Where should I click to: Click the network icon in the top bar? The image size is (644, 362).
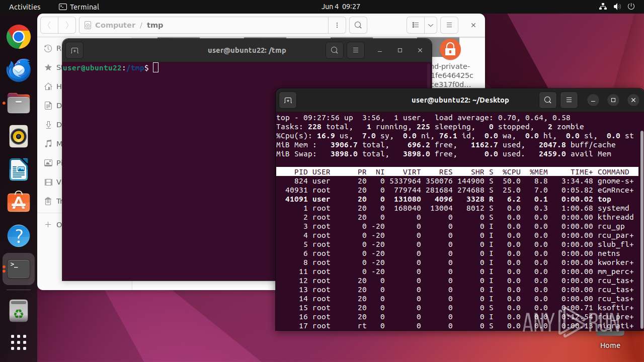(603, 7)
